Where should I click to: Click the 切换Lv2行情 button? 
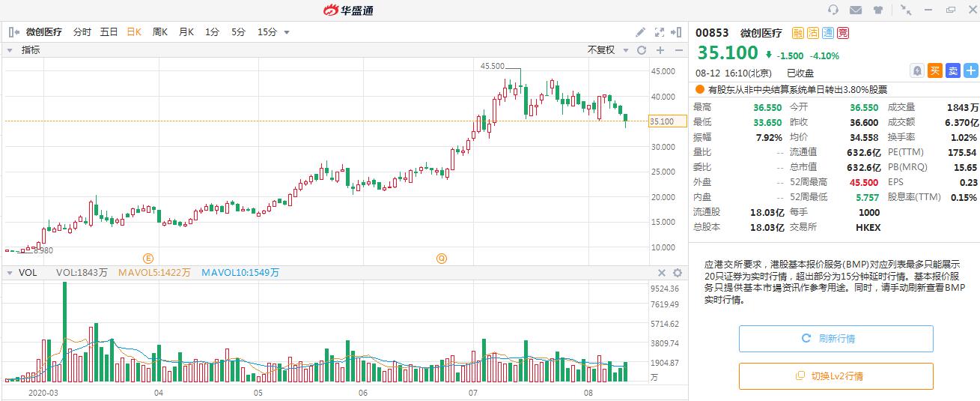[x=836, y=376]
